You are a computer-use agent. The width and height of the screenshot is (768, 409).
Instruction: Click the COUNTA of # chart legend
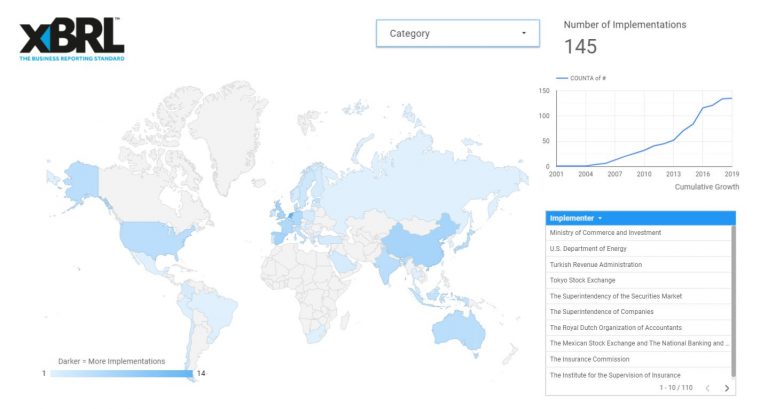pos(581,78)
